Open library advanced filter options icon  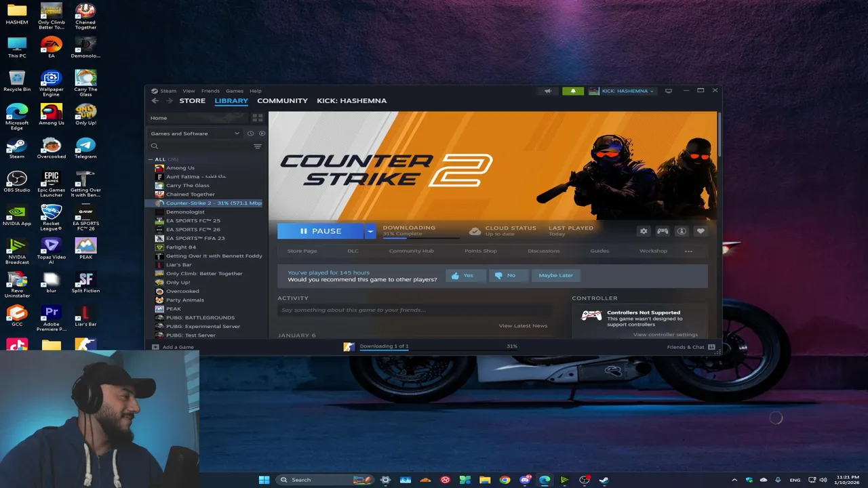click(x=258, y=146)
